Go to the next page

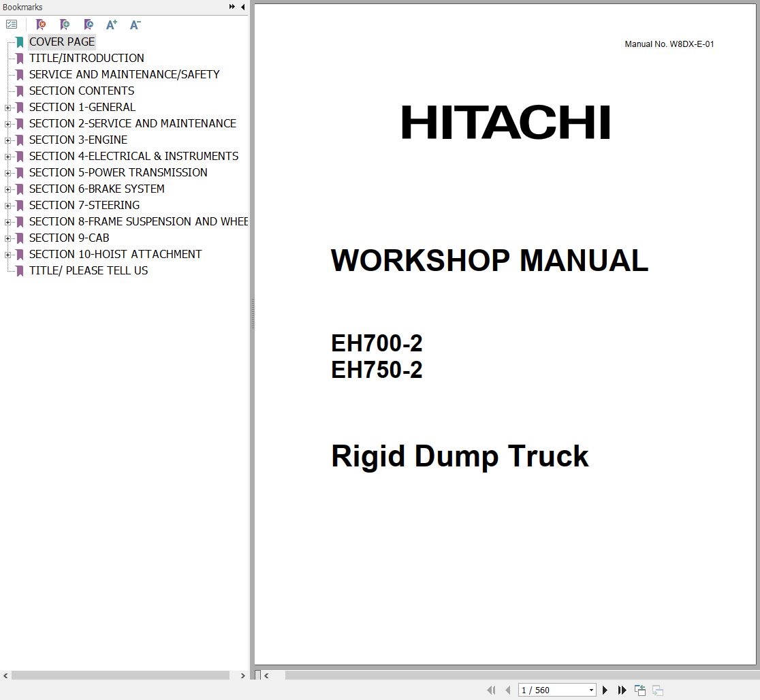(605, 690)
